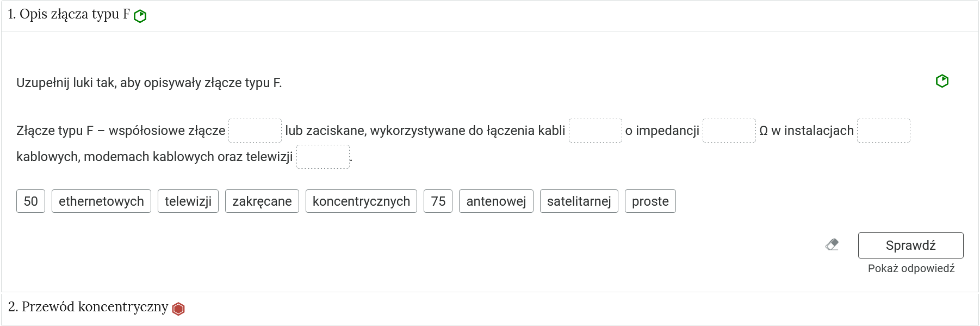Viewport: 980px width, 326px height.
Task: Select the word chip ethernetowych
Action: click(x=101, y=201)
